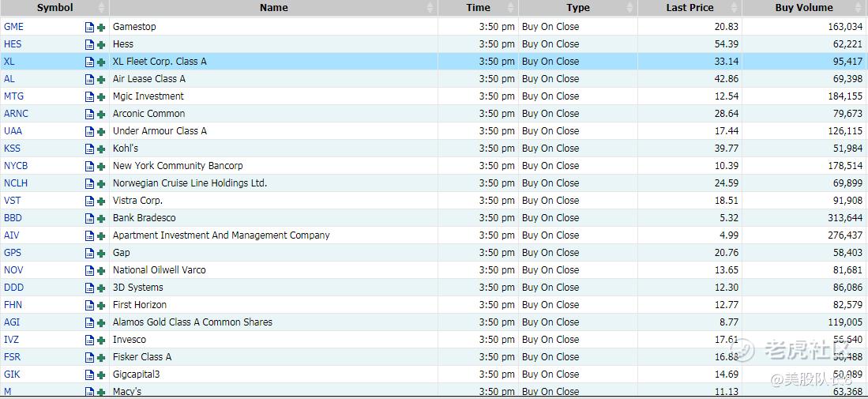The height and width of the screenshot is (399, 868).
Task: Open the document icon for GME
Action: (89, 27)
